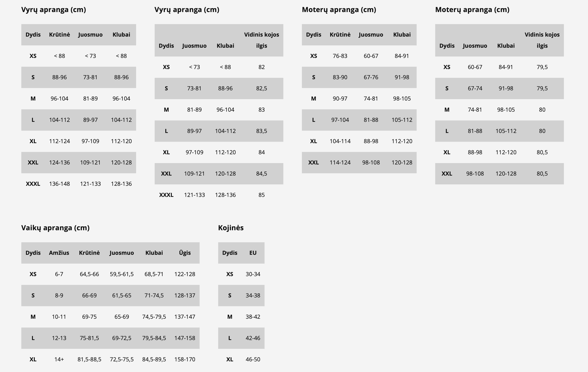Select the inseam value 85

[262, 195]
